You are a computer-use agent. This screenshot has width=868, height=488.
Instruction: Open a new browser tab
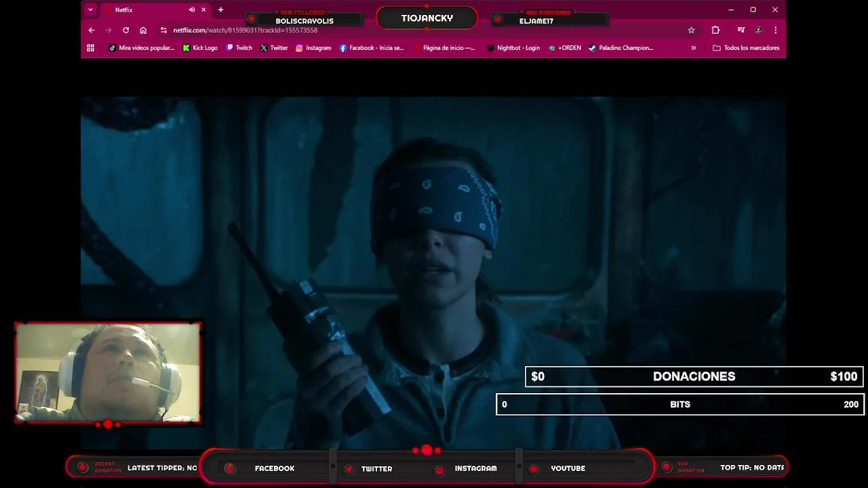(x=220, y=9)
